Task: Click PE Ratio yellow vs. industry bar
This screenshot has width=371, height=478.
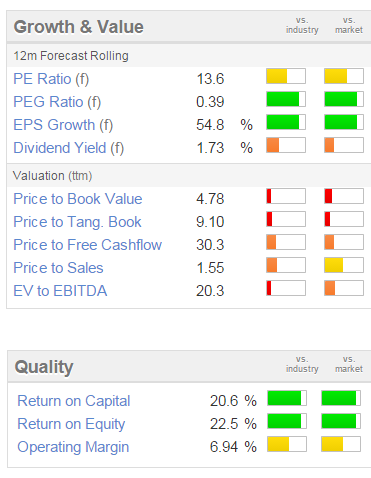Action: (x=286, y=76)
